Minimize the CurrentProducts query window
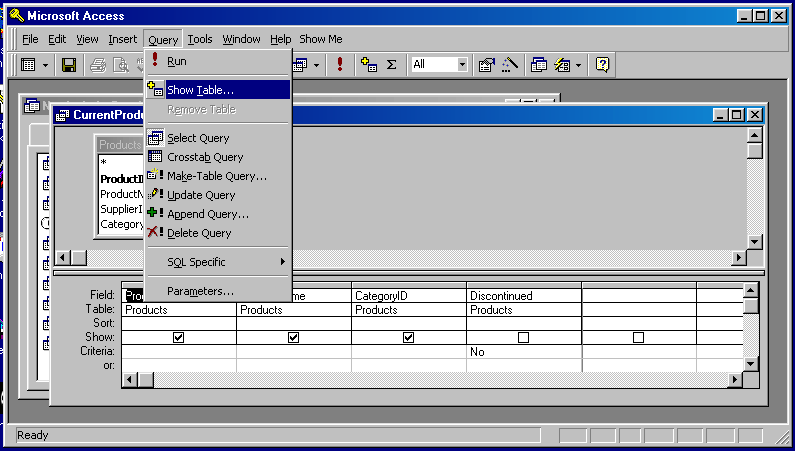Screen dimensions: 795x451 pos(721,115)
